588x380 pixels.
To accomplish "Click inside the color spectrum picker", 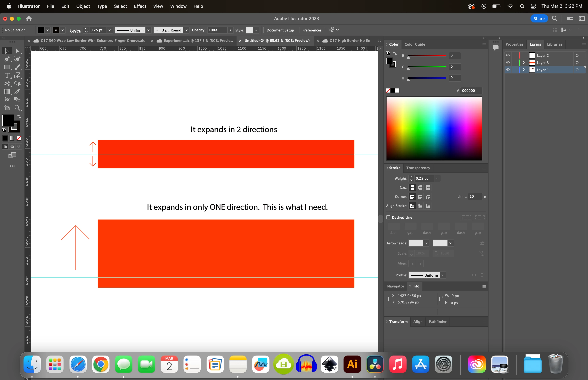I will 434,128.
